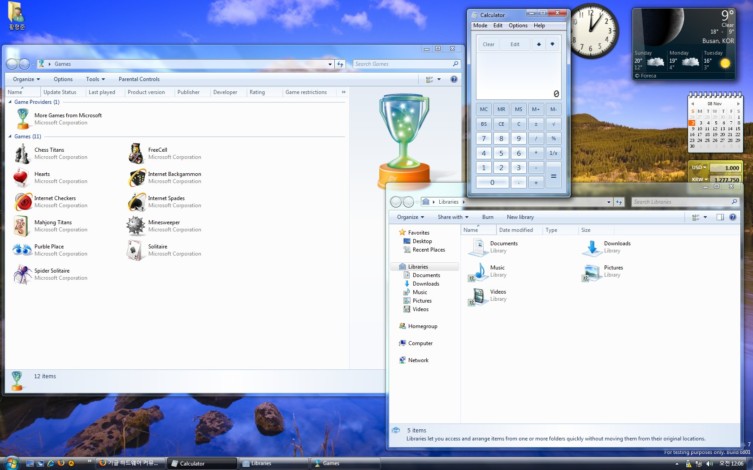Screen dimensions: 753x470
Task: Open Documents library icon in file pane
Action: coord(478,247)
